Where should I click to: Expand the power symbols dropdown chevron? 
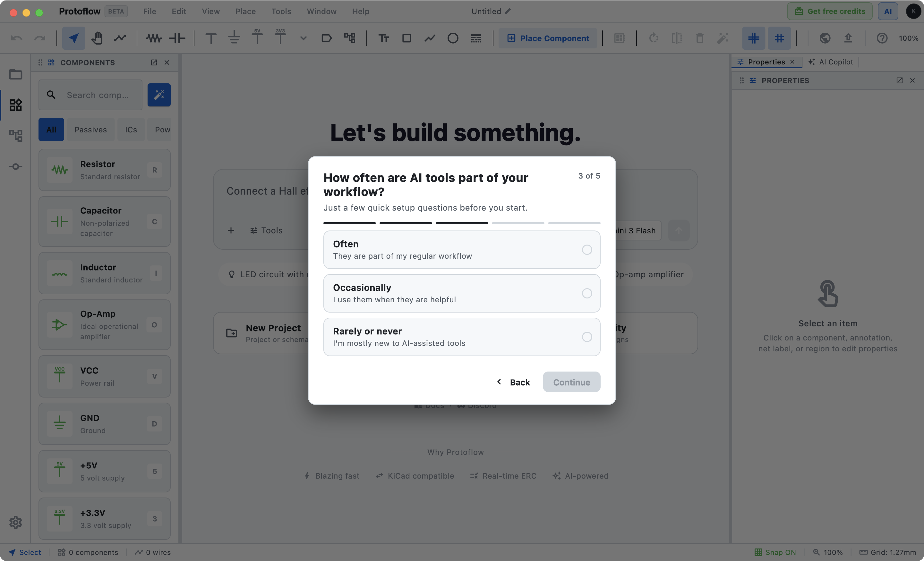pos(304,38)
